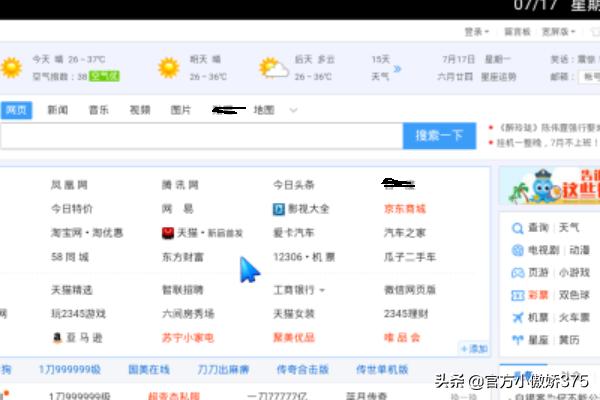Open the 淘宝网 link
This screenshot has width=600, height=400.
click(x=66, y=233)
